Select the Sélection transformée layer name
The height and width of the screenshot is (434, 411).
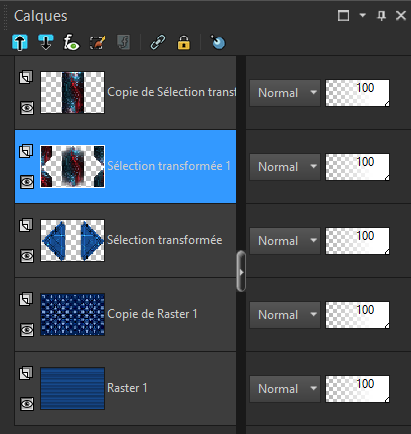point(165,240)
